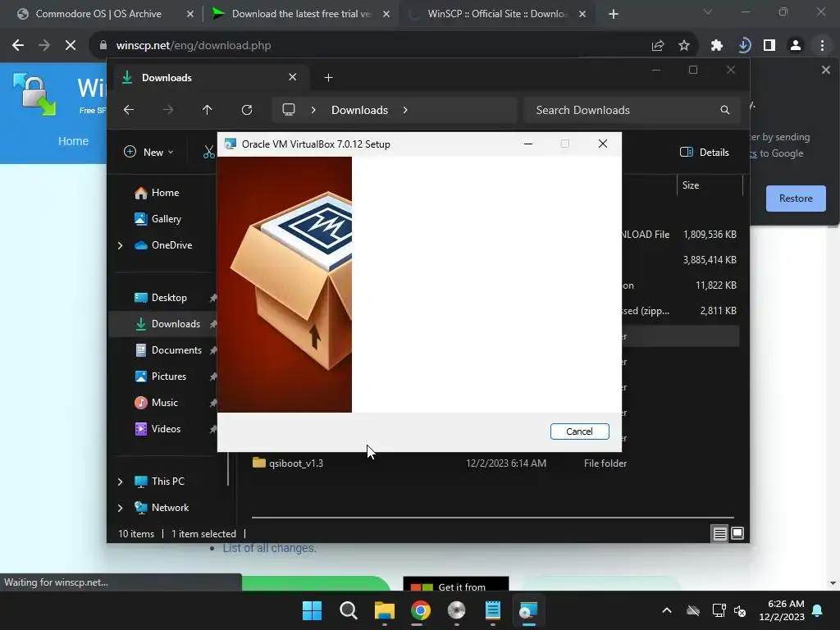Open Chrome profile icon

click(x=796, y=46)
